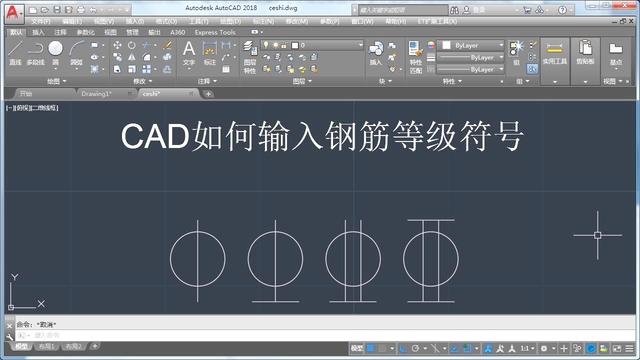
Task: Expand the 注释 (Annotation) panel title
Action: pyautogui.click(x=207, y=81)
